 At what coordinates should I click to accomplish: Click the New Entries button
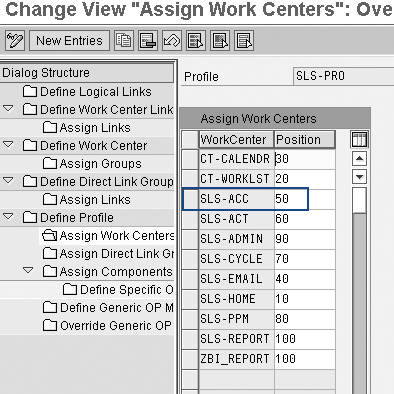69,41
